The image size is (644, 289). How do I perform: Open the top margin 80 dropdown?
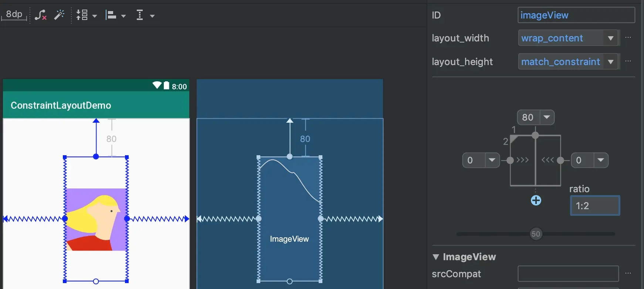click(547, 118)
